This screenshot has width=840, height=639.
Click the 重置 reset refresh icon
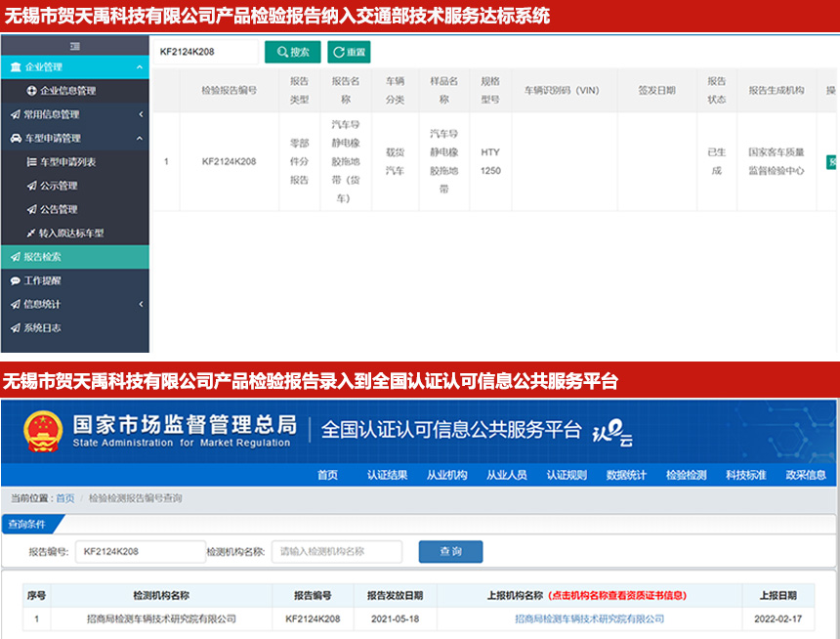[337, 52]
